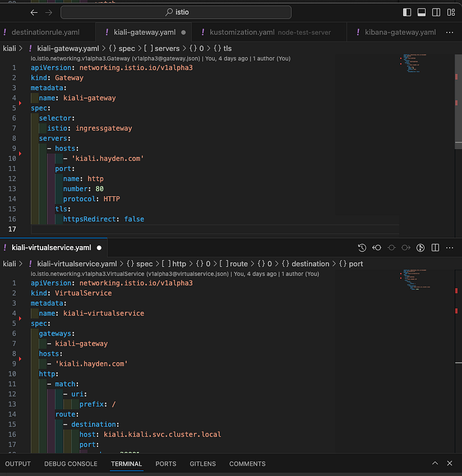Open the port breadcrumb item

point(351,264)
